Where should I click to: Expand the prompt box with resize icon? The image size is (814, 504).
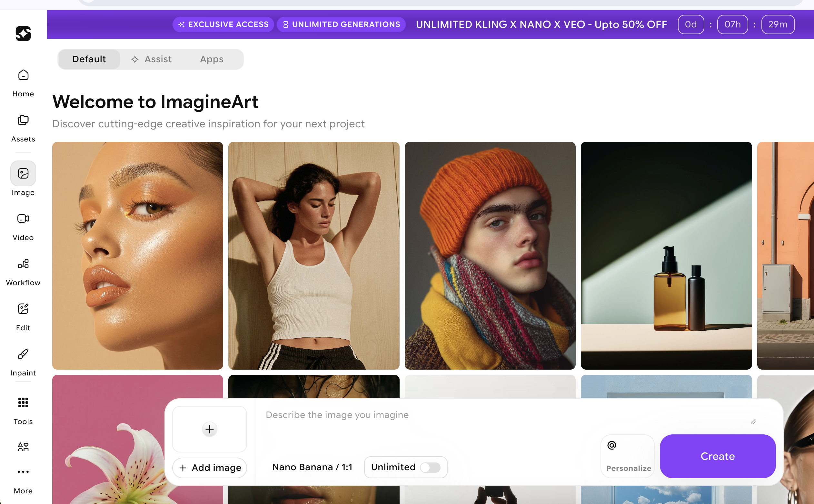(x=753, y=422)
